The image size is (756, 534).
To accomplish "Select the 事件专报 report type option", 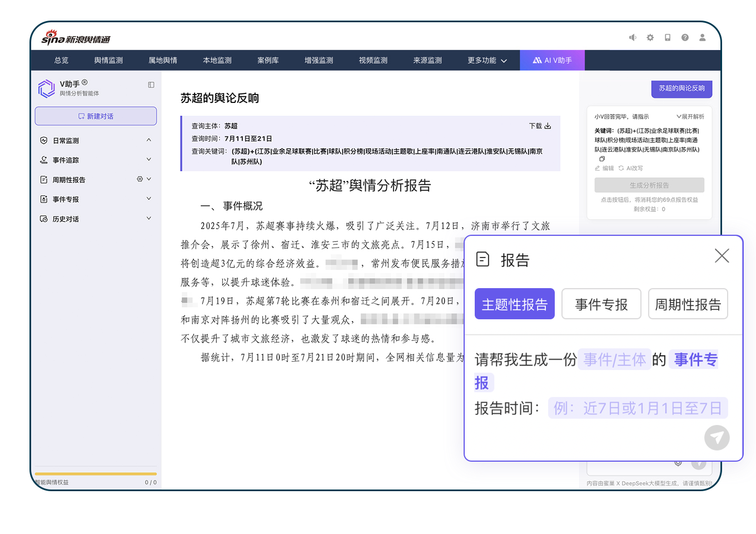I will click(601, 304).
